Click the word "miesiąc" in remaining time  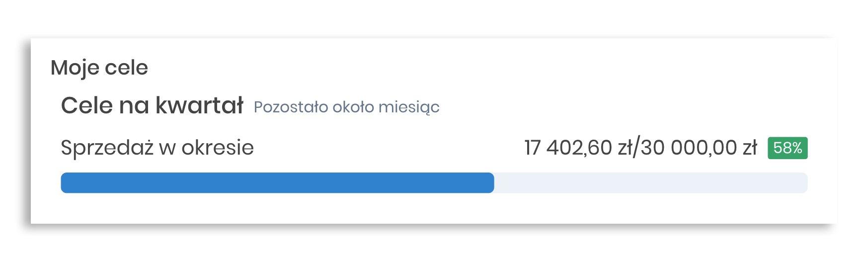point(409,107)
